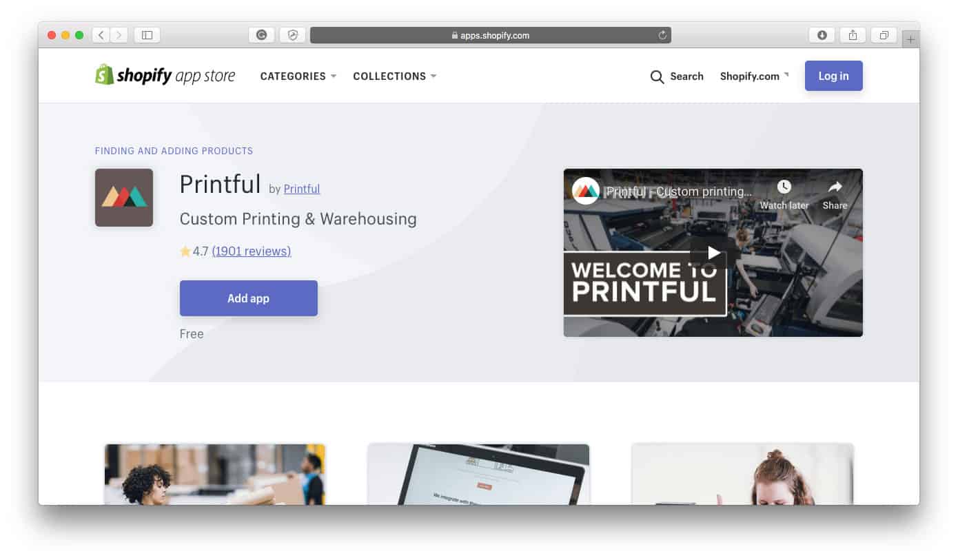Expand the Categories dropdown
Screen dimensions: 958x560
point(298,76)
